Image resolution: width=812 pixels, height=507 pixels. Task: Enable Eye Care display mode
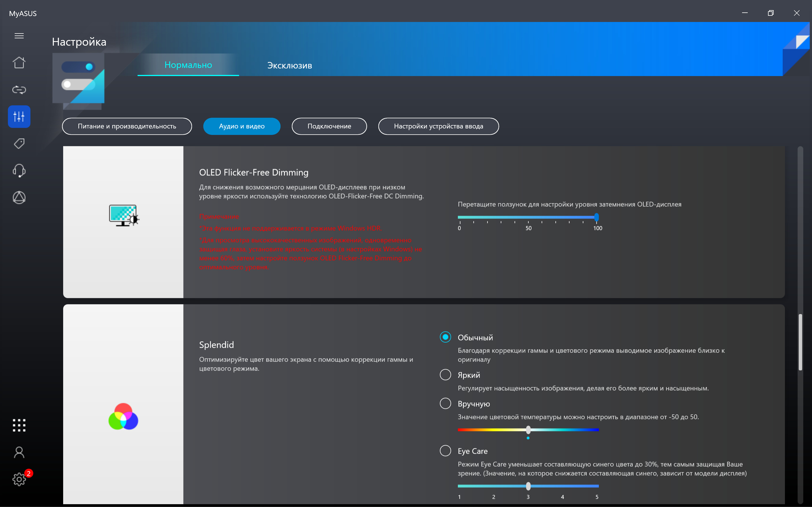pyautogui.click(x=445, y=451)
